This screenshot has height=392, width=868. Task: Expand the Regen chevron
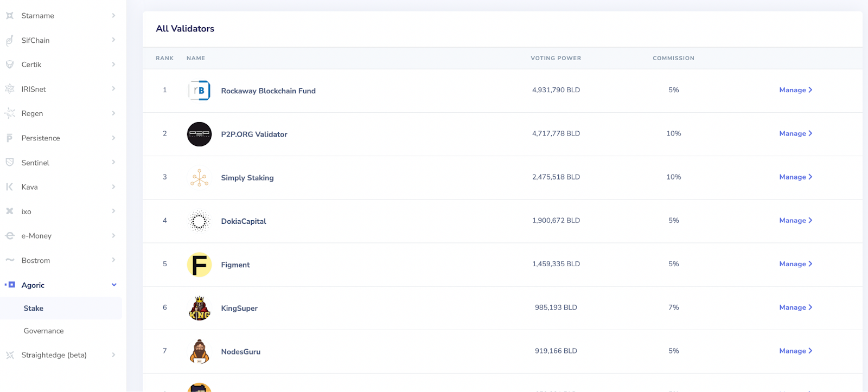click(x=113, y=113)
